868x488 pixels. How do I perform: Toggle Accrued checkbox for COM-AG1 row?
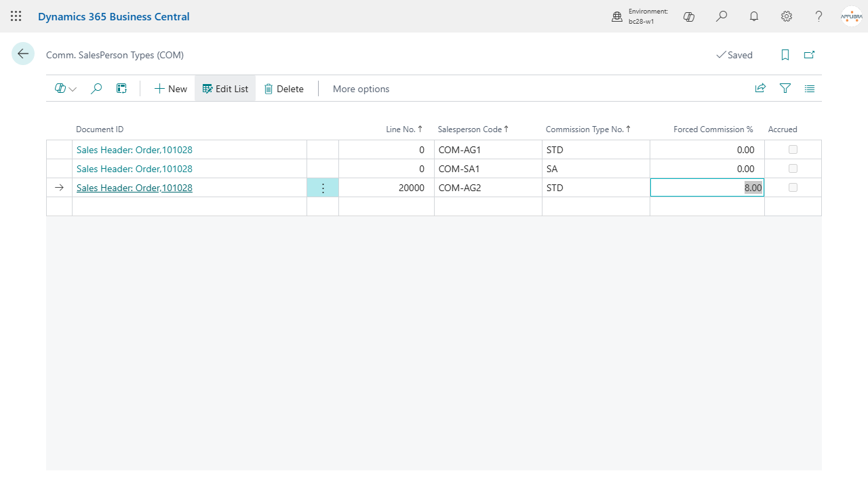pos(793,150)
